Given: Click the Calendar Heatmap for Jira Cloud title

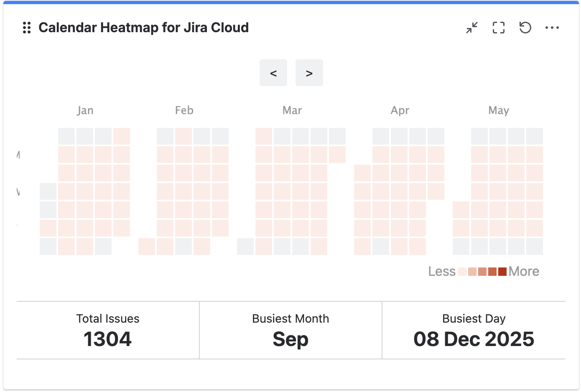Looking at the screenshot, I should 143,28.
